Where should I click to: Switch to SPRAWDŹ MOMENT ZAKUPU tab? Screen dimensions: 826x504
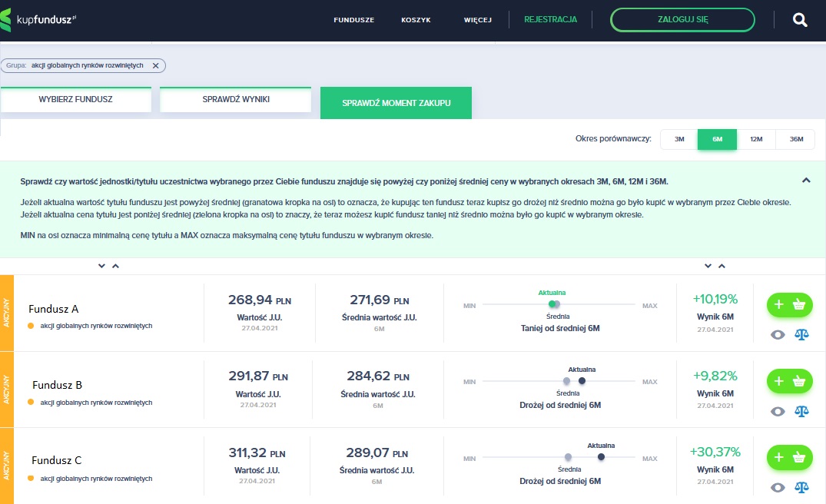coord(396,103)
